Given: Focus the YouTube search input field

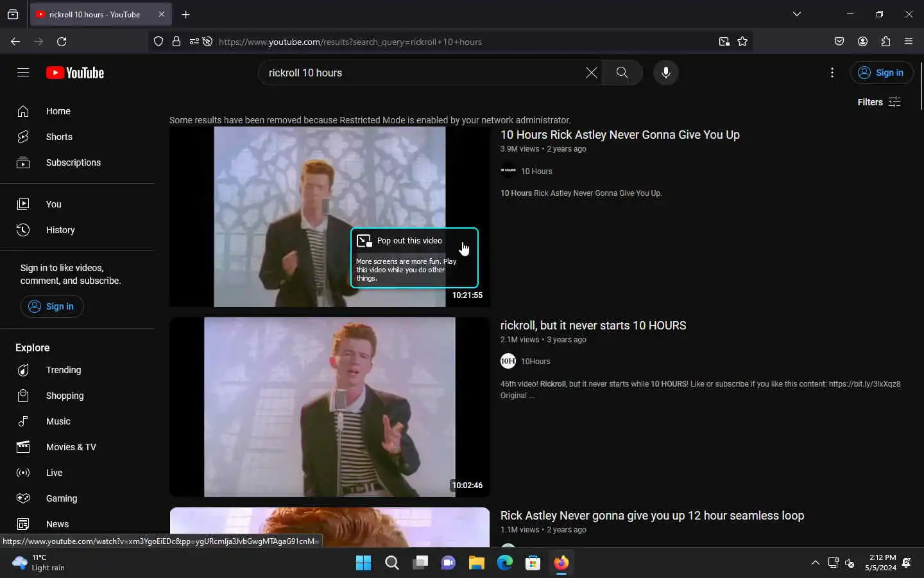Looking at the screenshot, I should click(x=424, y=73).
